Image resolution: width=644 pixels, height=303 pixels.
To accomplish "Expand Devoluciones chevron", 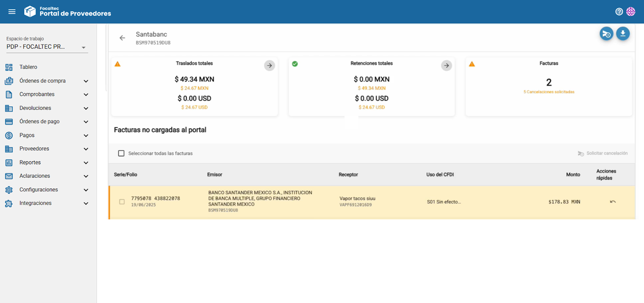I will (86, 109).
